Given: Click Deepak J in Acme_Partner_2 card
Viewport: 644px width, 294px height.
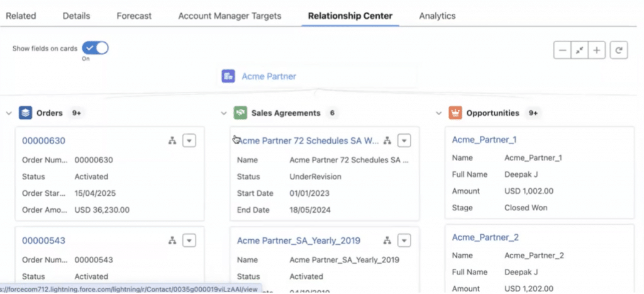Looking at the screenshot, I should tap(521, 272).
